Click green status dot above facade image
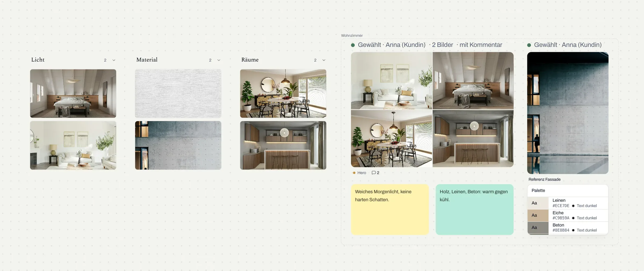 click(529, 45)
